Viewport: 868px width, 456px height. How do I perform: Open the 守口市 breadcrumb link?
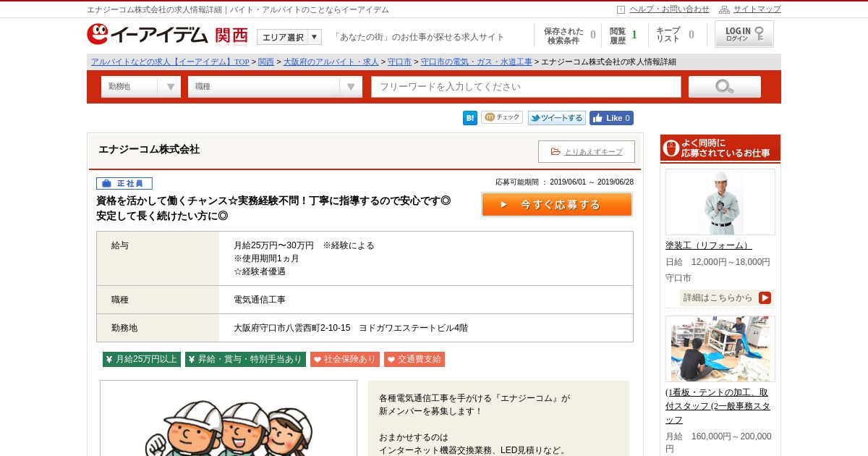tap(399, 62)
